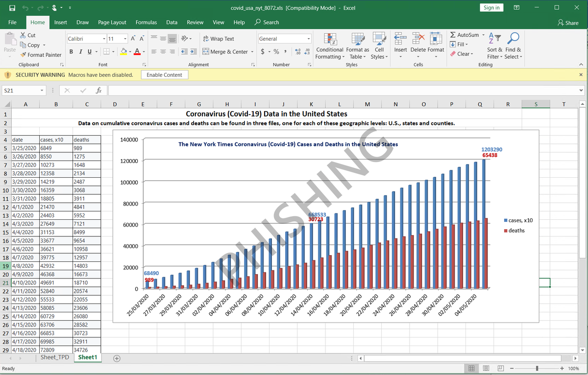Click inside the formula bar input
Image resolution: width=588 pixels, height=375 pixels.
click(343, 91)
